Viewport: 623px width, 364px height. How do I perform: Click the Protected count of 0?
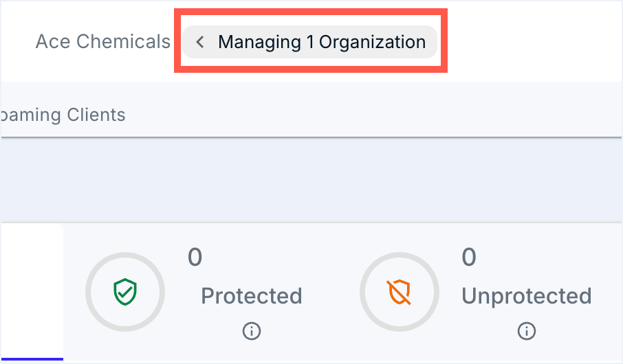click(195, 258)
